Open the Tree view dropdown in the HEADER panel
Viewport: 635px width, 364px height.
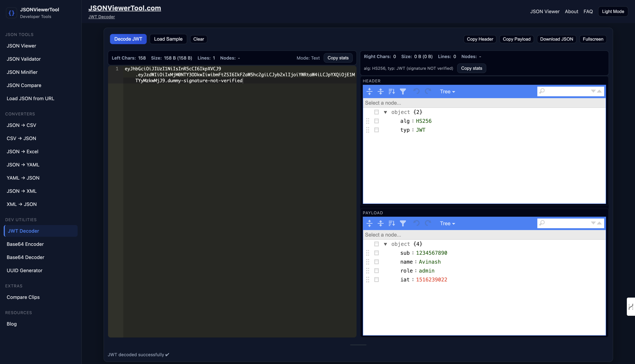point(447,91)
